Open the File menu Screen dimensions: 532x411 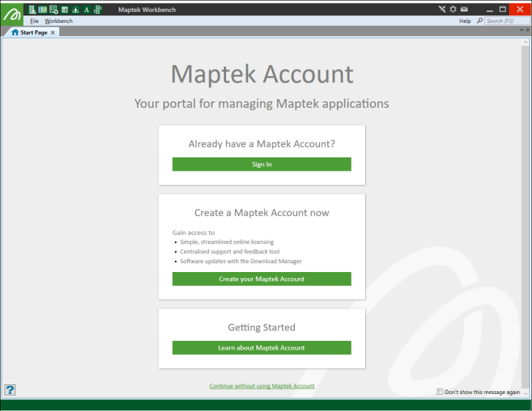[34, 21]
